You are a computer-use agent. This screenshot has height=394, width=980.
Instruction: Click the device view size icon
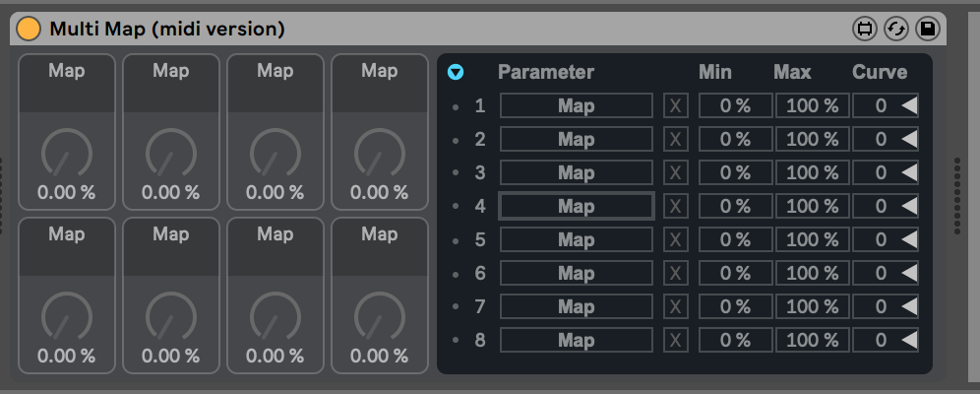(865, 30)
